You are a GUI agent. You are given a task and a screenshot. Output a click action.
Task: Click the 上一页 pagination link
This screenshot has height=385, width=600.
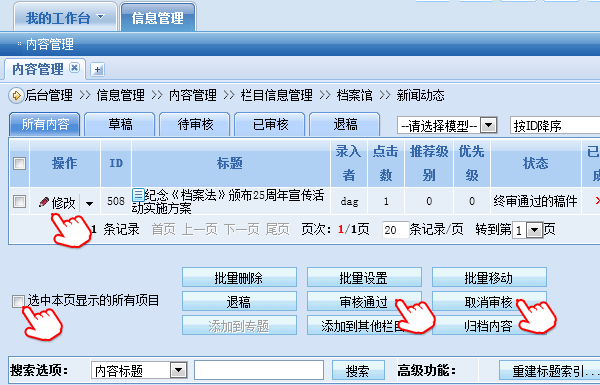(x=200, y=230)
